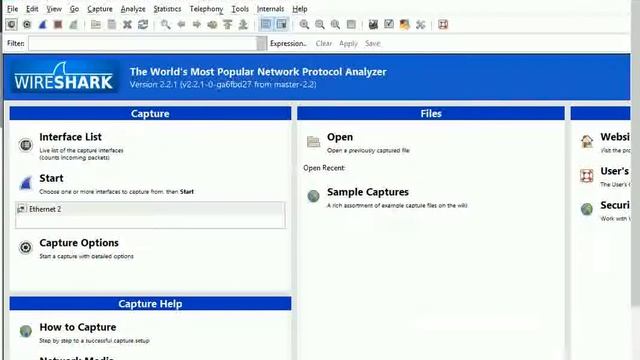Viewport: 640px width, 360px height.
Task: Jump to the first packet with the toolbar icon
Action: click(x=228, y=24)
